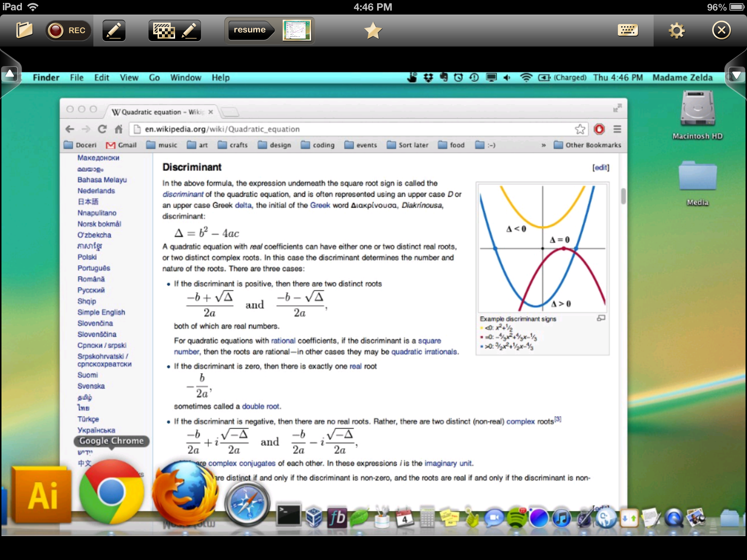Show the on-screen keyboard icon
The height and width of the screenshot is (560, 747).
click(x=627, y=30)
